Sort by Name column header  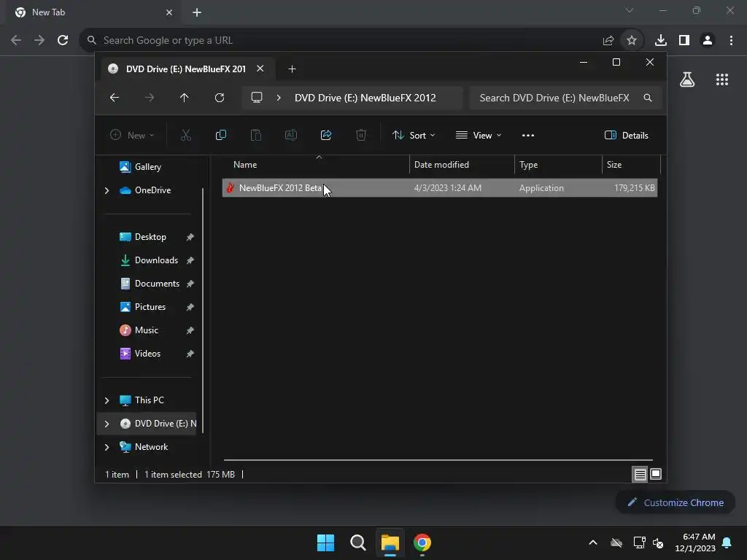pyautogui.click(x=315, y=165)
